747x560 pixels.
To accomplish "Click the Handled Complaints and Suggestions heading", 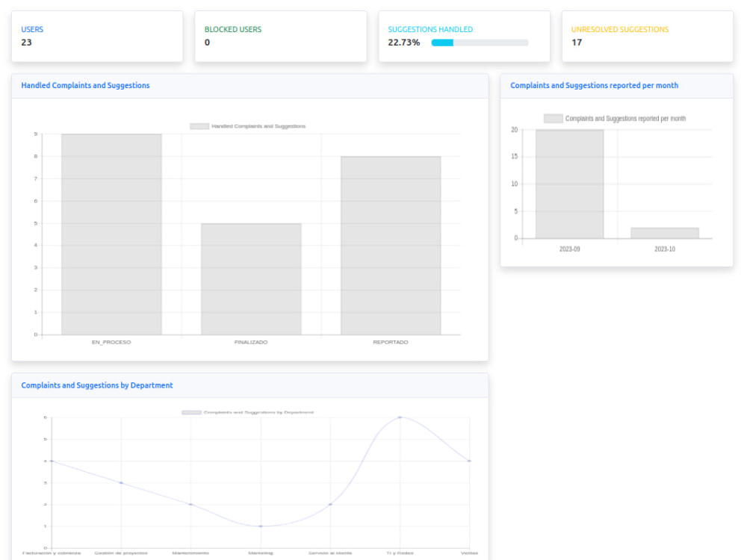I will click(x=85, y=85).
